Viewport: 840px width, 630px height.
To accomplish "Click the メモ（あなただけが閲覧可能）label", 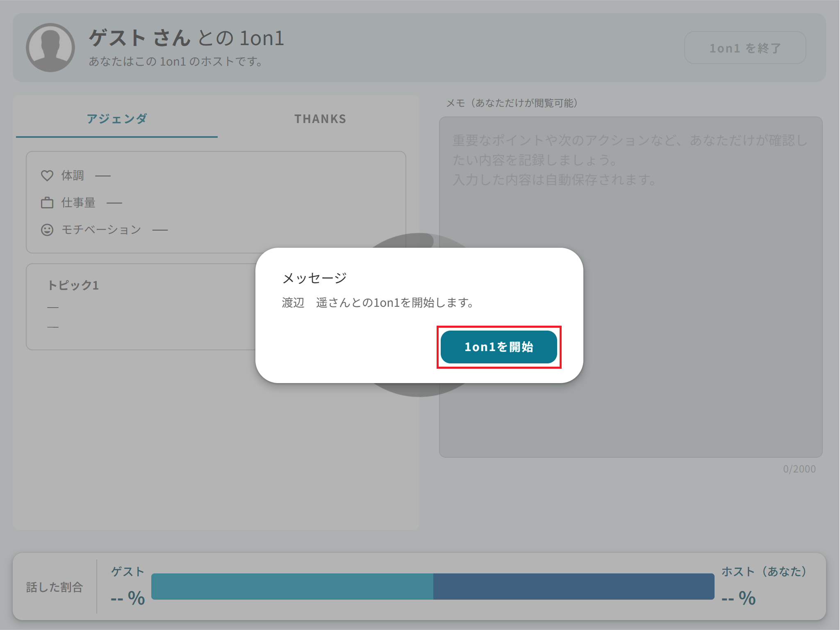I will tap(511, 103).
